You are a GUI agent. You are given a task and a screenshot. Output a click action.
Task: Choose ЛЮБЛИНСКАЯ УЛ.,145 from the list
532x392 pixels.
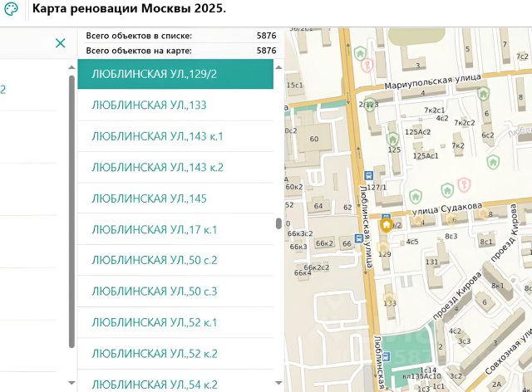pos(175,198)
